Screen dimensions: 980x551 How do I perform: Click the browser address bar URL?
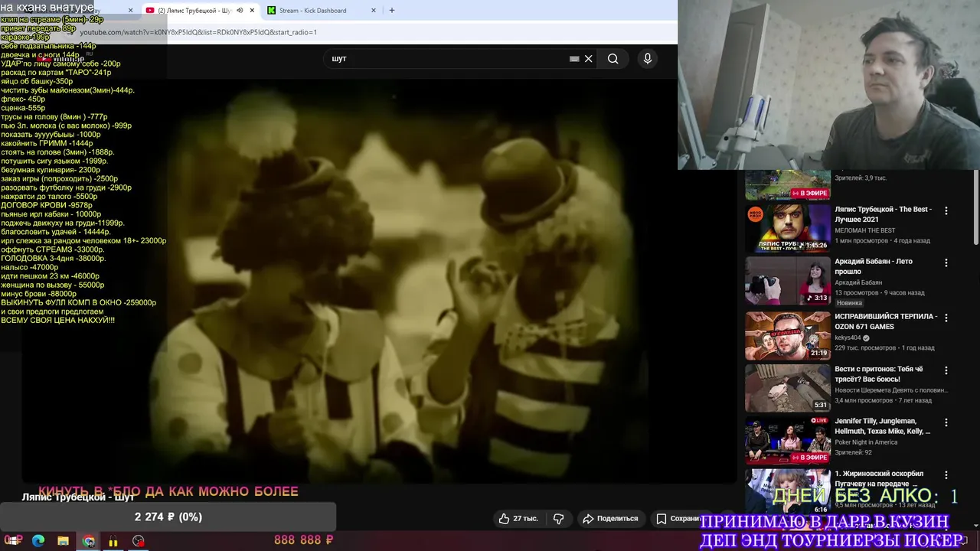pyautogui.click(x=198, y=32)
